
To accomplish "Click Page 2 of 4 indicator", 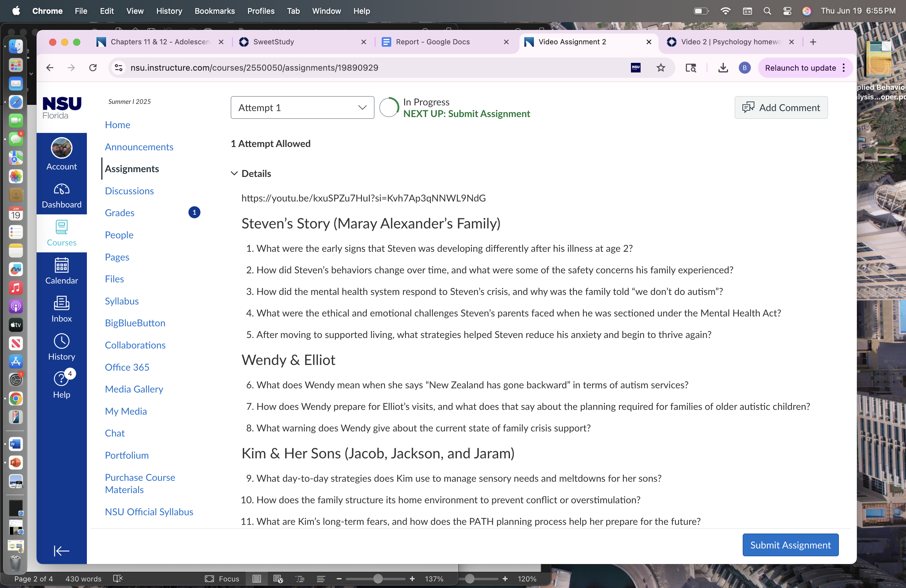I will 34,578.
